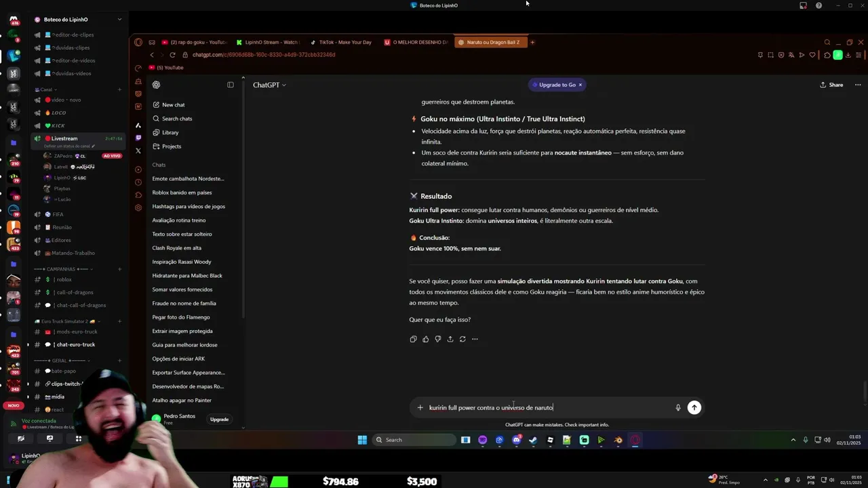The image size is (868, 488).
Task: Collapse the Canal category in Discord
Action: [46, 89]
